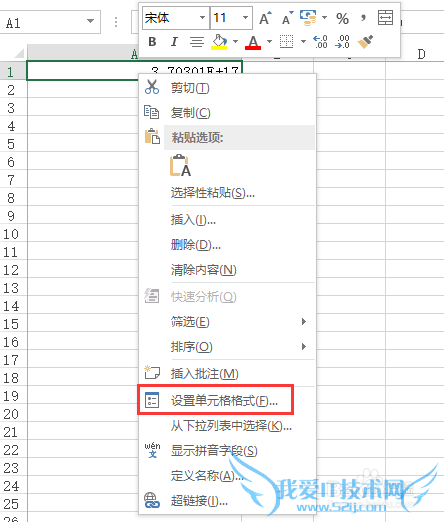
Task: Click the red font color A icon
Action: click(x=253, y=42)
